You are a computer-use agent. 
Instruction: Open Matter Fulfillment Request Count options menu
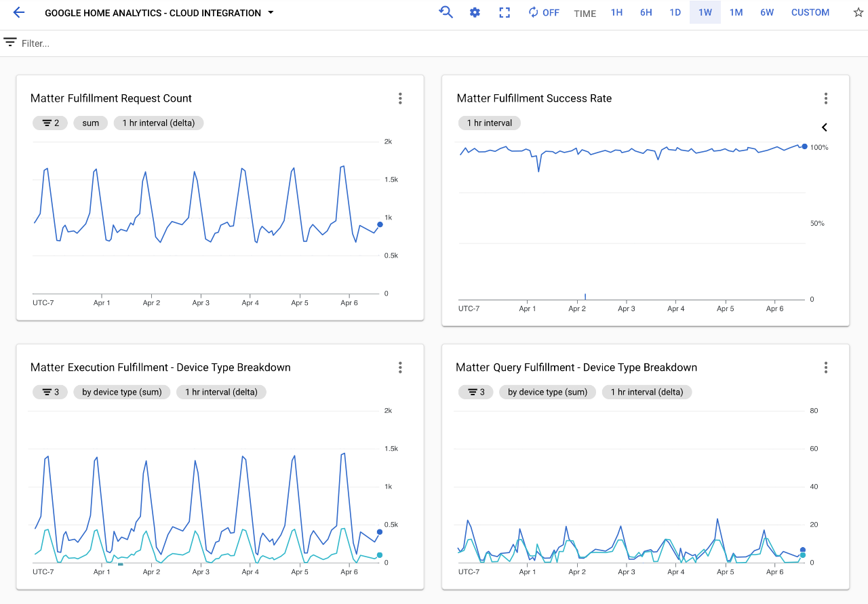(x=400, y=98)
